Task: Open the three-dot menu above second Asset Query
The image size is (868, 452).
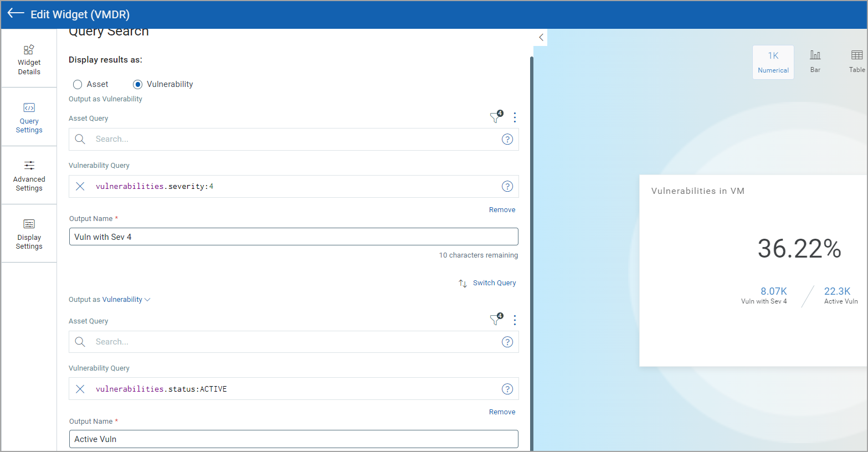Action: tap(515, 320)
